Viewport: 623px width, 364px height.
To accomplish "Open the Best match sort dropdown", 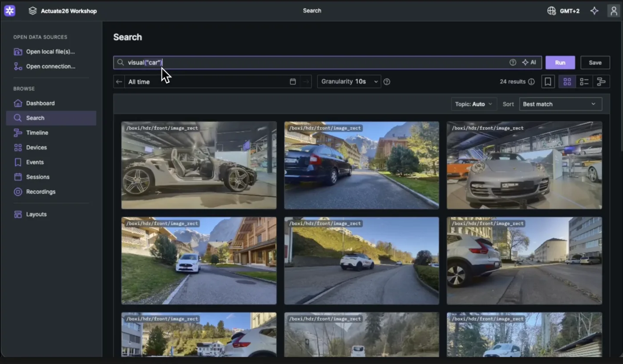I will click(x=561, y=104).
